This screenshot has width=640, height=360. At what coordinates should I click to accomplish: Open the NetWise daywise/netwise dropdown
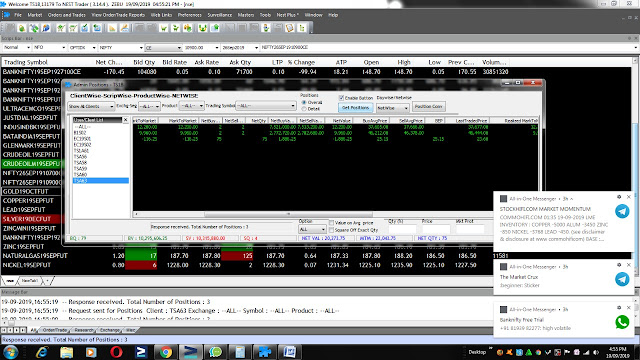click(x=393, y=108)
